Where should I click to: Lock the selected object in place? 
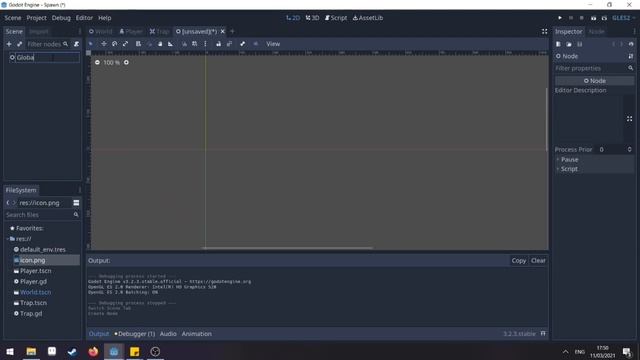(x=219, y=44)
